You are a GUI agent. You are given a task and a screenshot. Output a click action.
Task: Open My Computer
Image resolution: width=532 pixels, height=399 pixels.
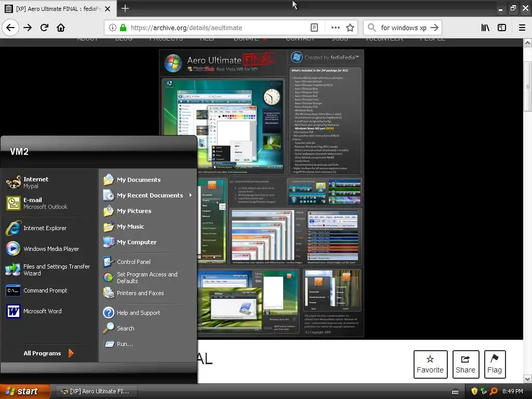[148, 242]
